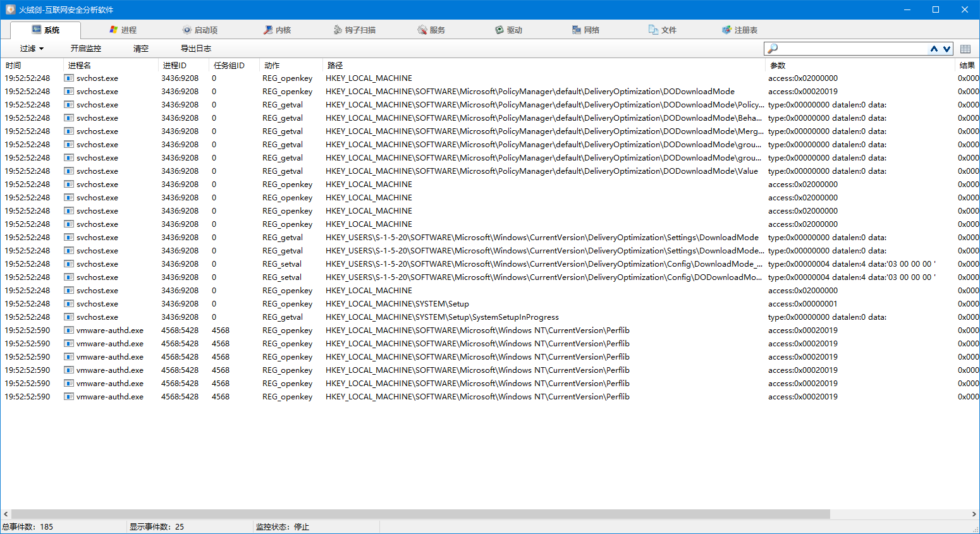Switch to the 进程 tab
Screen dimensions: 980x534
(x=123, y=30)
